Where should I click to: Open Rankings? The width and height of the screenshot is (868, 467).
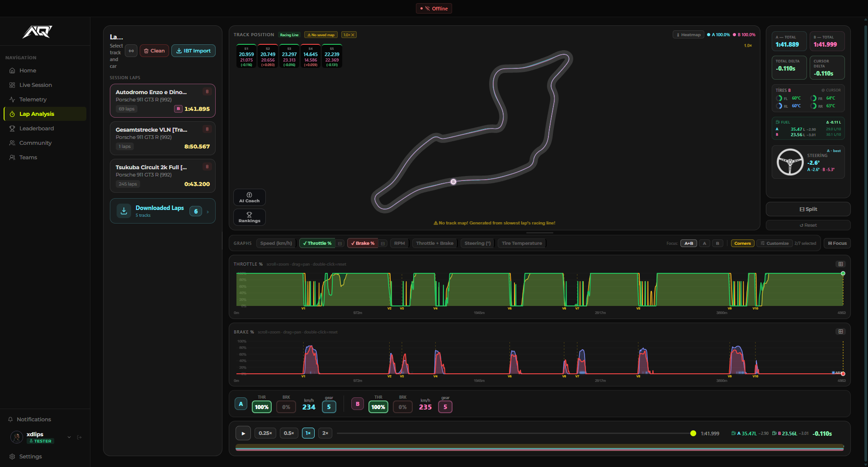pos(250,217)
